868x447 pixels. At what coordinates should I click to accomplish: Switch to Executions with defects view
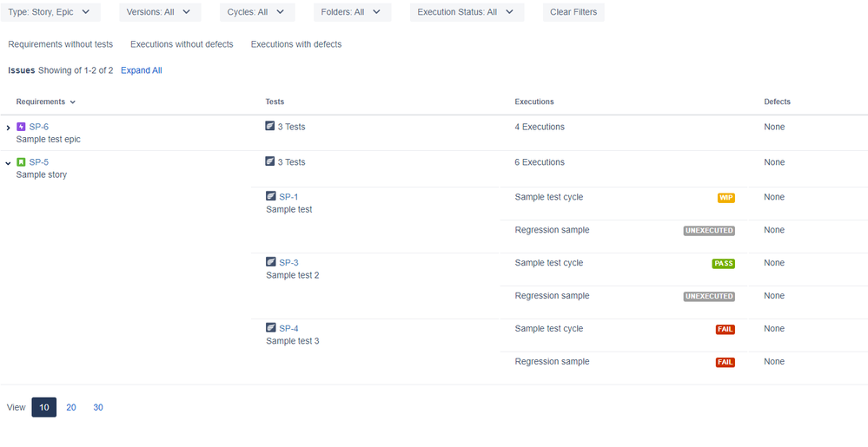tap(296, 44)
